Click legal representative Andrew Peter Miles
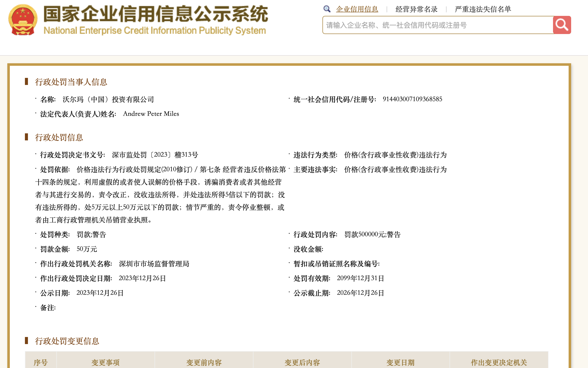The width and height of the screenshot is (588, 368). [151, 114]
